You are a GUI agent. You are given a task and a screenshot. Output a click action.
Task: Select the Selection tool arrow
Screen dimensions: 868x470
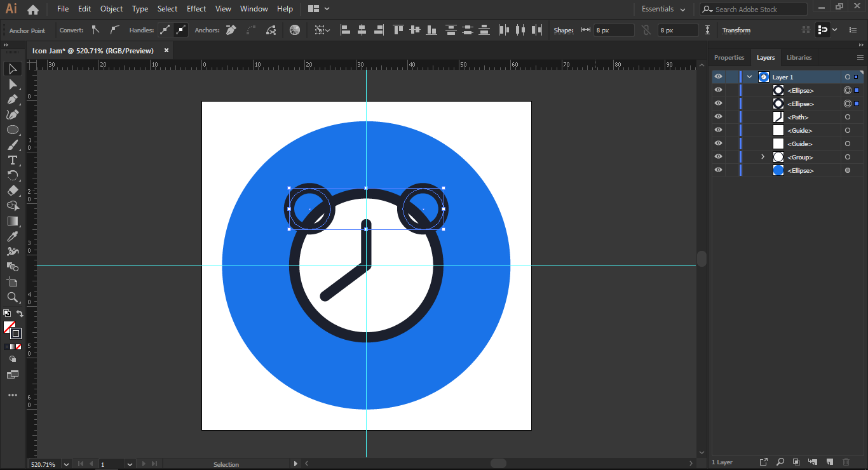[x=13, y=69]
